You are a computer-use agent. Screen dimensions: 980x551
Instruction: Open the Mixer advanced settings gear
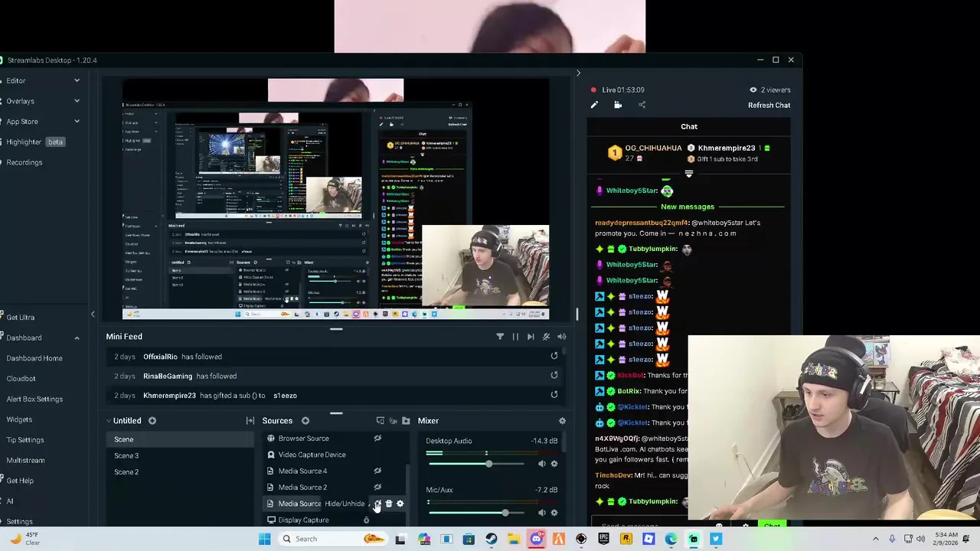[x=562, y=421]
